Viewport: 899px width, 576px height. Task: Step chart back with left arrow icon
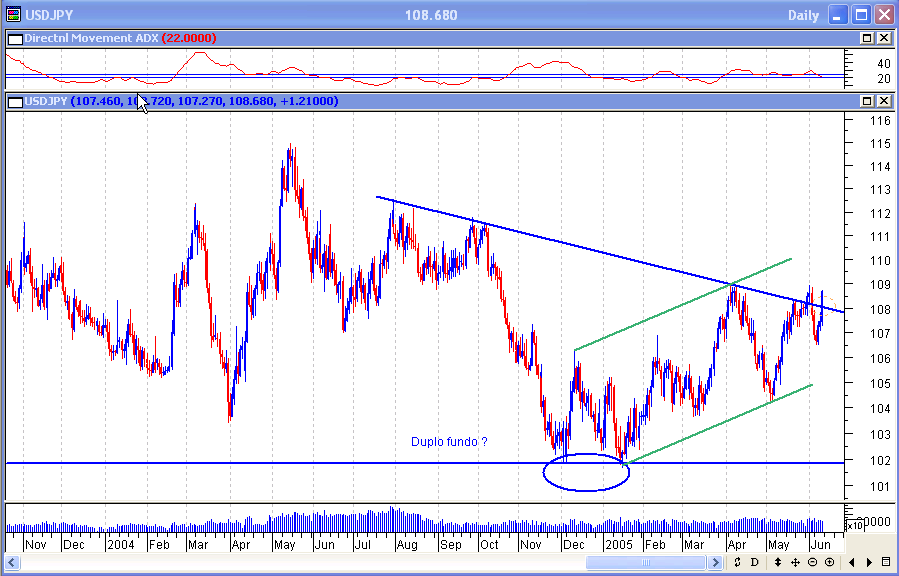(x=853, y=563)
